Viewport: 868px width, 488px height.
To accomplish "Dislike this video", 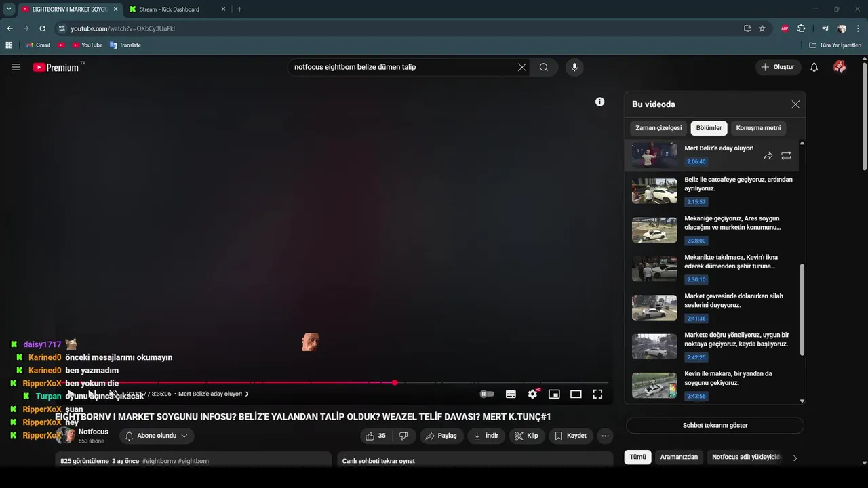I will tap(403, 436).
